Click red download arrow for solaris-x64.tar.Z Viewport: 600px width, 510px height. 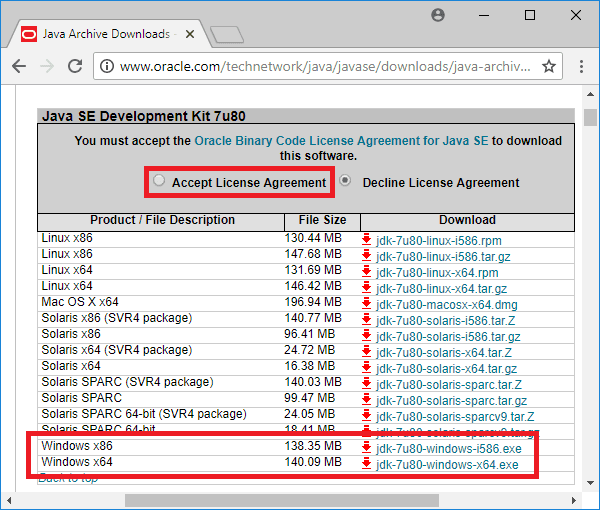coord(366,351)
